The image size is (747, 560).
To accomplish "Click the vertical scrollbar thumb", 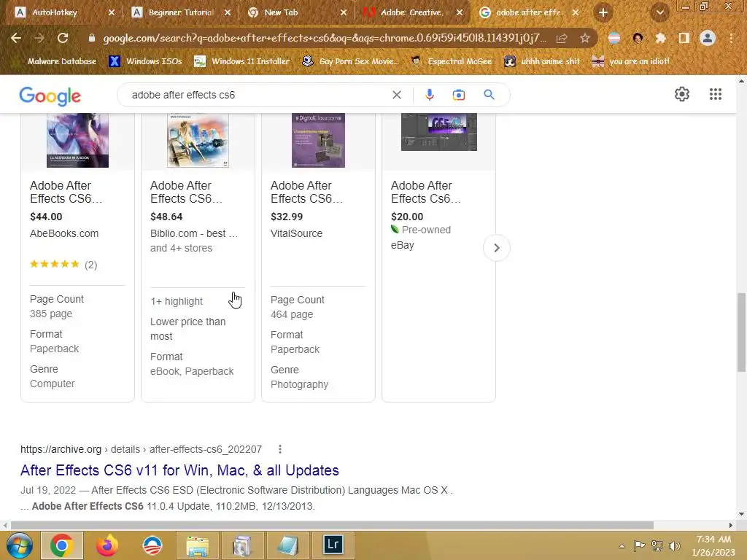I will pos(741,332).
